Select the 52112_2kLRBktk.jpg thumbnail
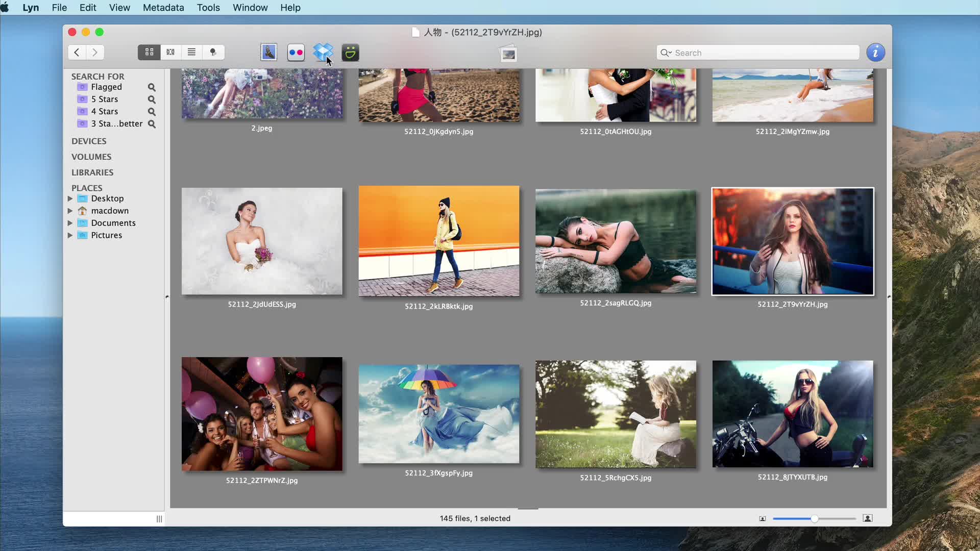Screen dimensions: 980x551 pos(438,241)
